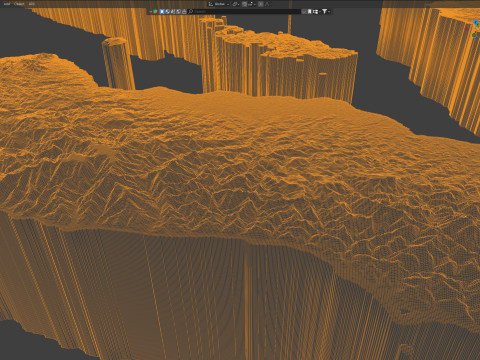Open the snapping options dropdown
This screenshot has width=480, height=360.
252,4
